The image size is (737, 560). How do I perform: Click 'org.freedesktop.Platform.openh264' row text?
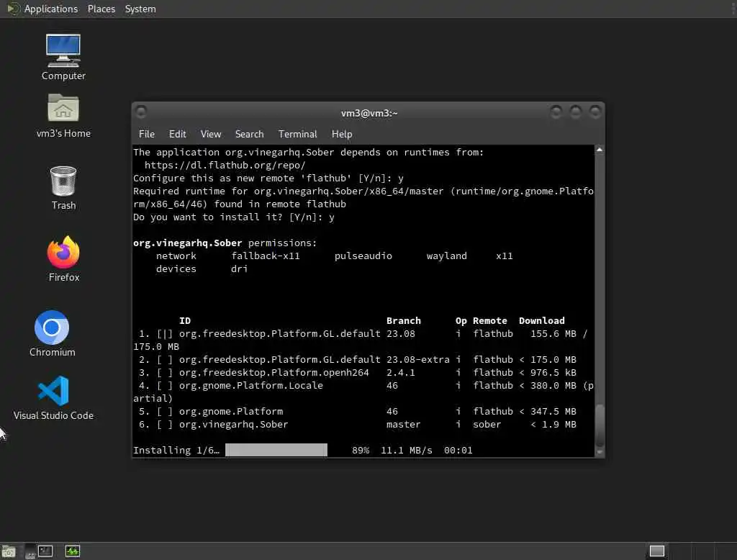click(x=273, y=372)
